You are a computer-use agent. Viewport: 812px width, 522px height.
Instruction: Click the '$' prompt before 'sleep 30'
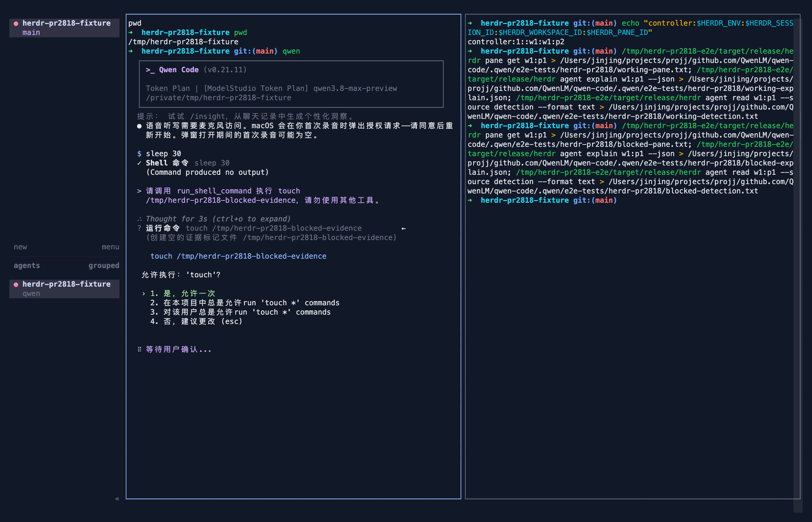[x=139, y=154]
